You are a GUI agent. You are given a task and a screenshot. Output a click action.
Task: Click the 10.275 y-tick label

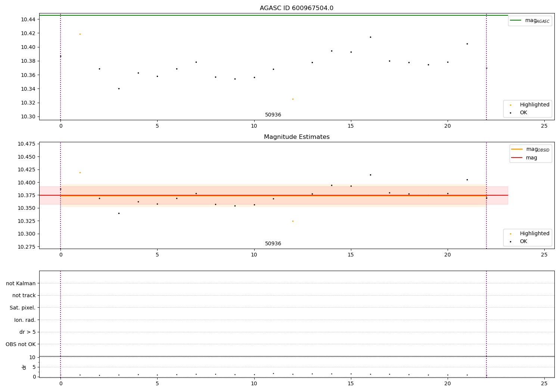tap(27, 247)
